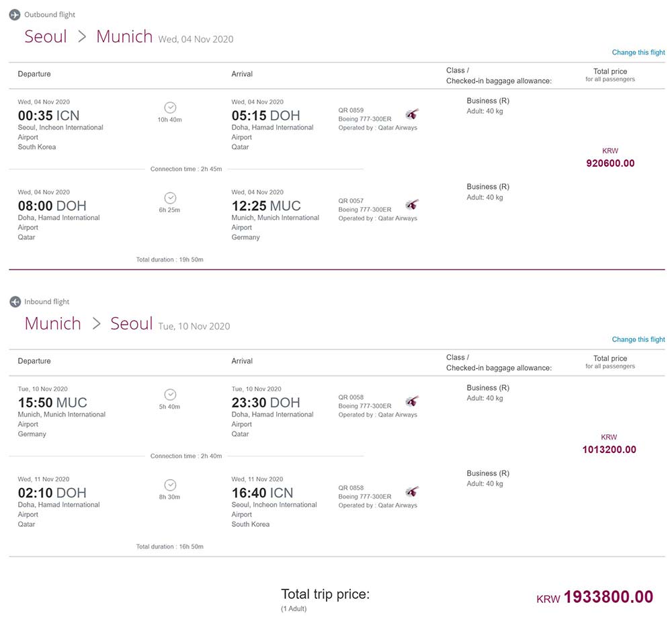Click the 16:40 ICN arrival time
The width and height of the screenshot is (672, 617).
point(262,493)
